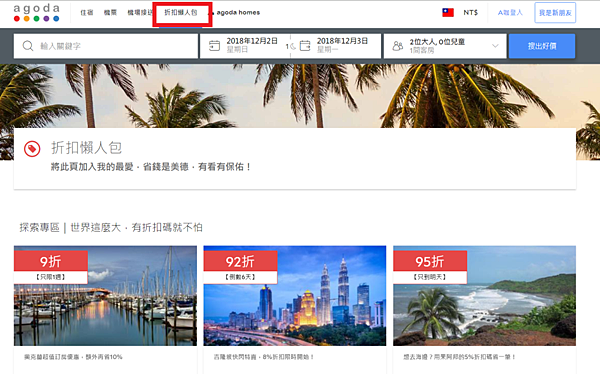Click the search magnifier icon
The height and width of the screenshot is (374, 600).
pyautogui.click(x=28, y=46)
